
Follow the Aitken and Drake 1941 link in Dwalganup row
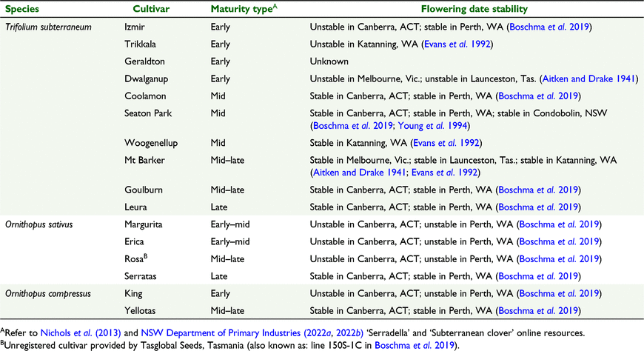tap(589, 79)
